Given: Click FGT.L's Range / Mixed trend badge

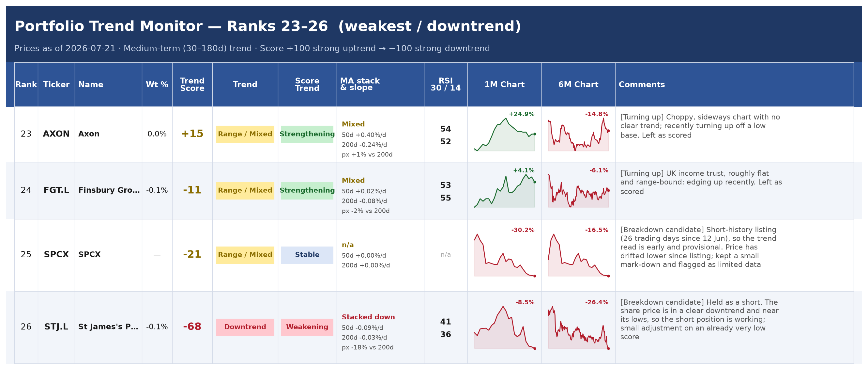Looking at the screenshot, I should [x=245, y=191].
